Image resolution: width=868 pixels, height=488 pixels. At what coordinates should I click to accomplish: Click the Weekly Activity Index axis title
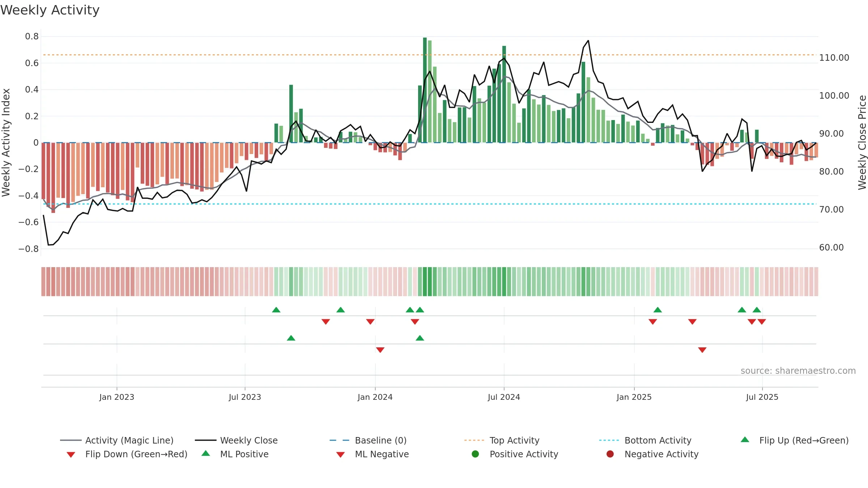click(6, 142)
